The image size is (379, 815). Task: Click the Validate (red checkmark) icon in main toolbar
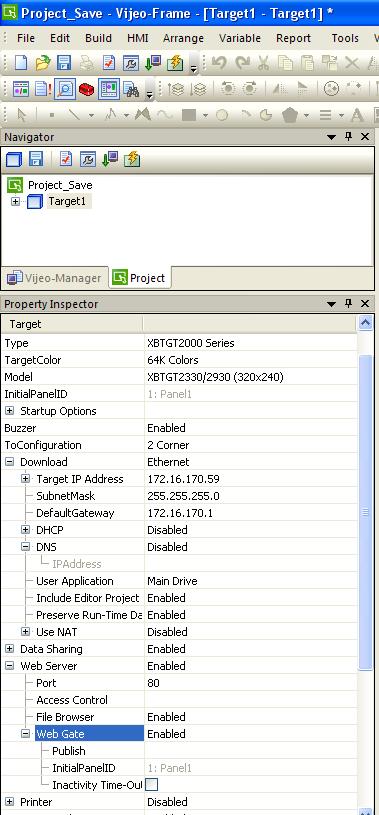[x=109, y=63]
